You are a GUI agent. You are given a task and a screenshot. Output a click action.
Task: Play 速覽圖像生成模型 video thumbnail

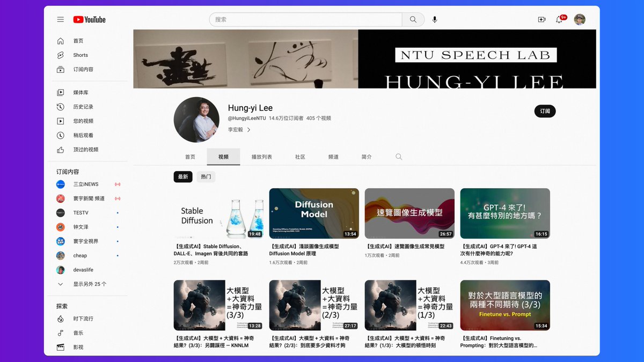coord(409,213)
